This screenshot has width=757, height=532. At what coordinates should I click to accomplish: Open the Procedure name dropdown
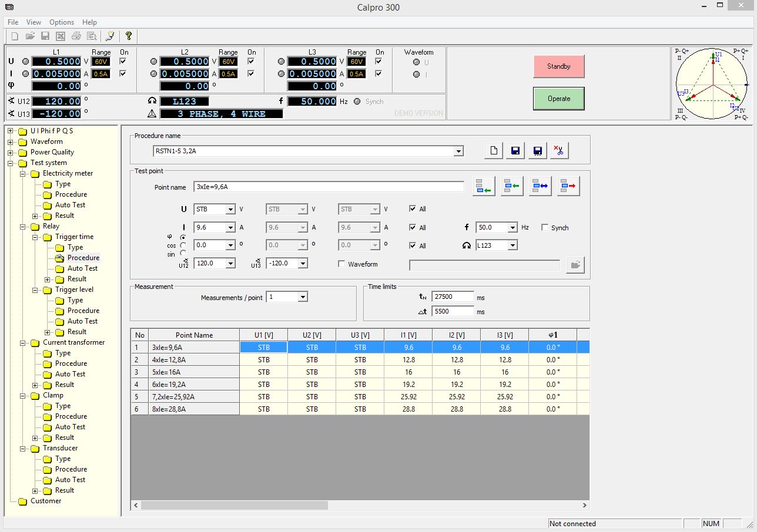pos(458,151)
